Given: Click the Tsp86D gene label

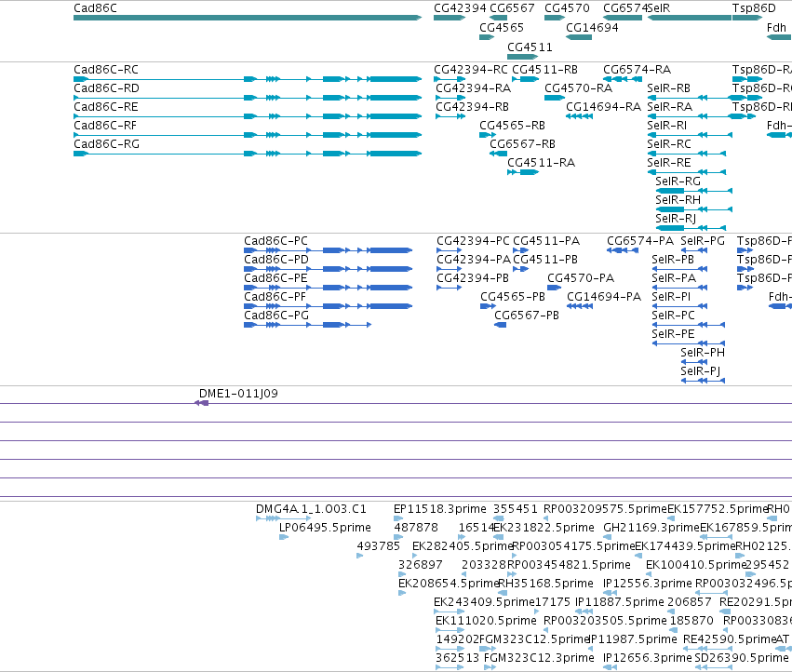Looking at the screenshot, I should 754,8.
